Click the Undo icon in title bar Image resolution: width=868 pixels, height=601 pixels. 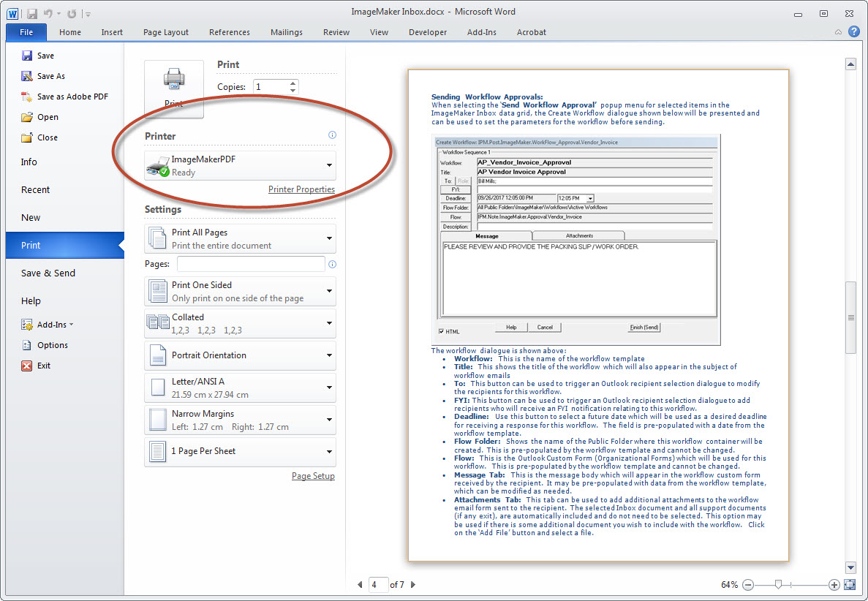click(48, 14)
